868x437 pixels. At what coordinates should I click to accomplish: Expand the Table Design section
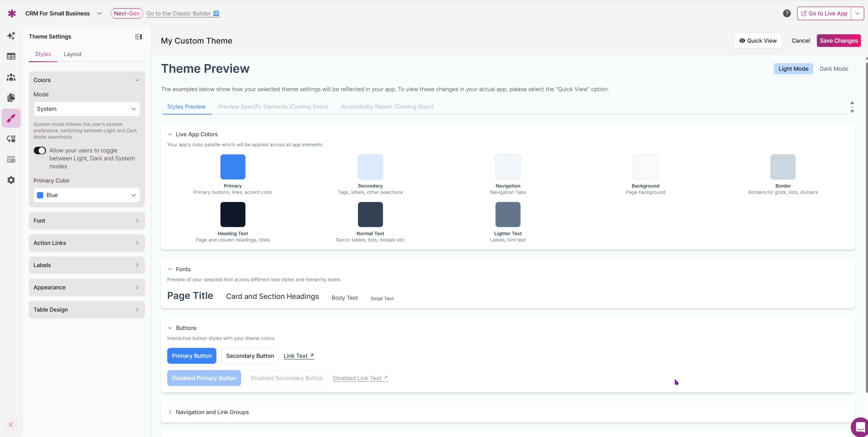point(87,310)
